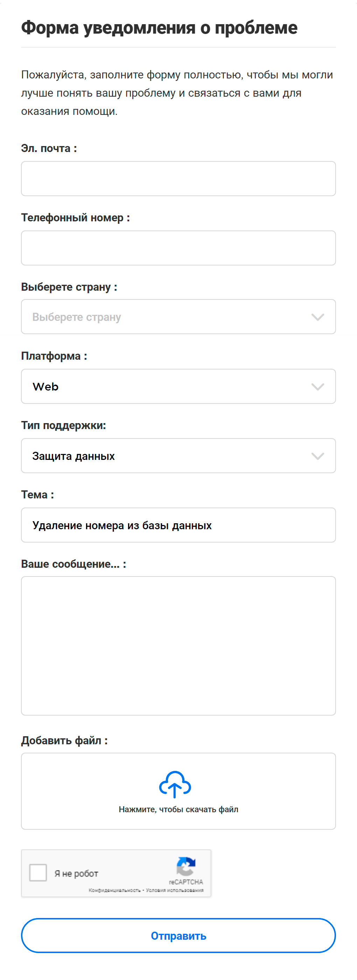This screenshot has width=357, height=980.
Task: Open the Условия использования link
Action: click(x=175, y=890)
